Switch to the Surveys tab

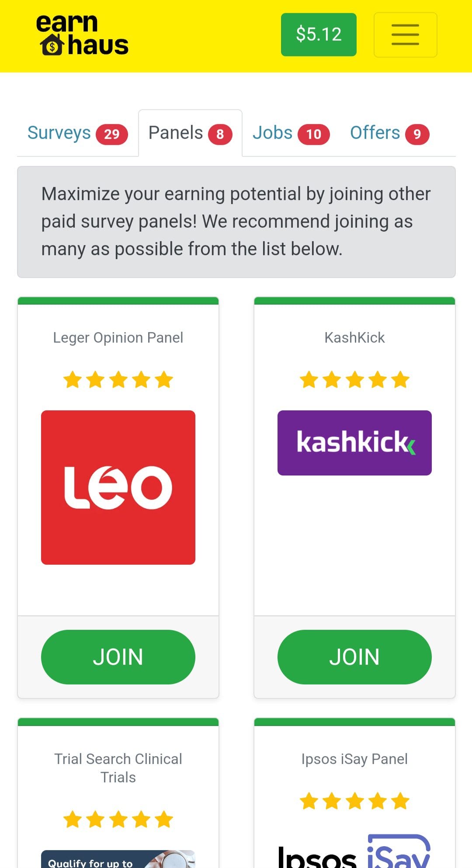[x=77, y=133]
